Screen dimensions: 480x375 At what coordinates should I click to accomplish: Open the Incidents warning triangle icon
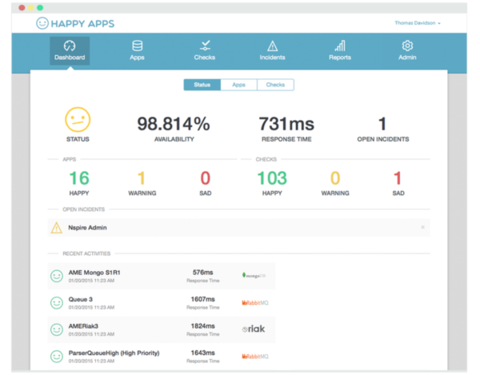(272, 46)
